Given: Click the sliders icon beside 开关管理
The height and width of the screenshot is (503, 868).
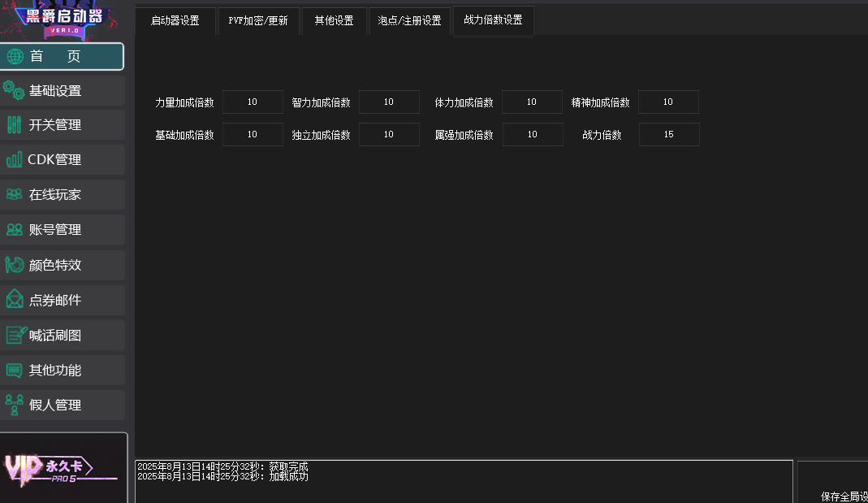Looking at the screenshot, I should [x=14, y=125].
